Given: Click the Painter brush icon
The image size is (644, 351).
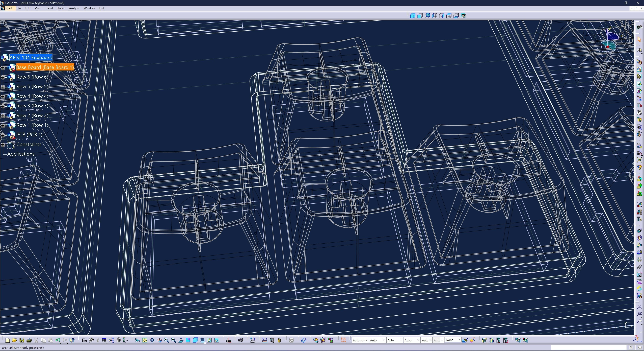Looking at the screenshot, I should 465,340.
